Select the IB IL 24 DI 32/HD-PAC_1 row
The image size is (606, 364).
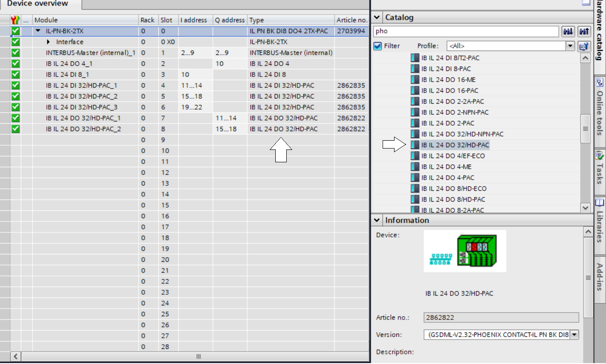[x=183, y=85]
